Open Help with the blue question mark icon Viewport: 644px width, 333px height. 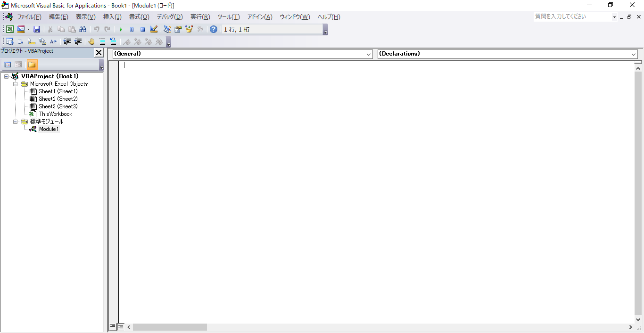coord(214,29)
